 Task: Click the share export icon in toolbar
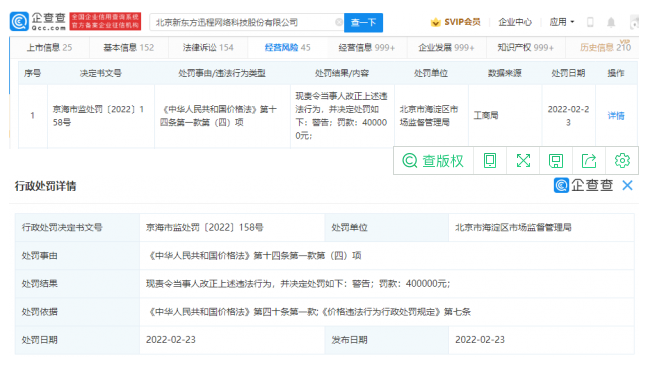point(589,160)
